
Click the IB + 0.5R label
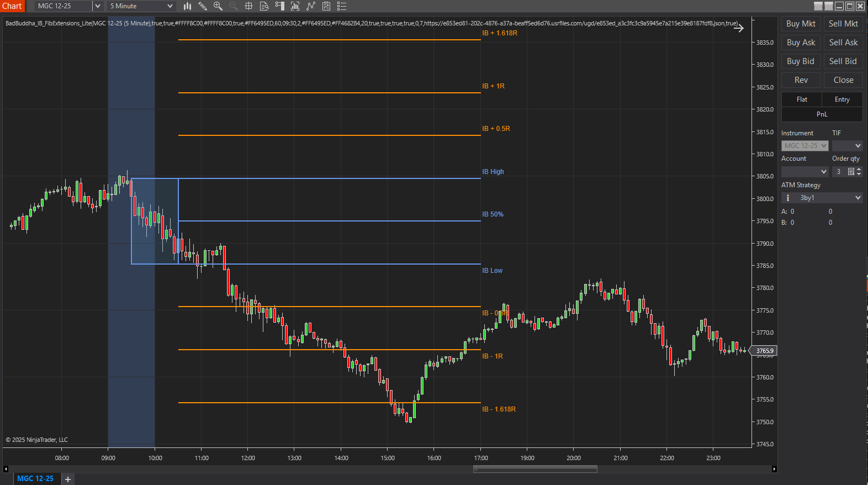(x=496, y=129)
